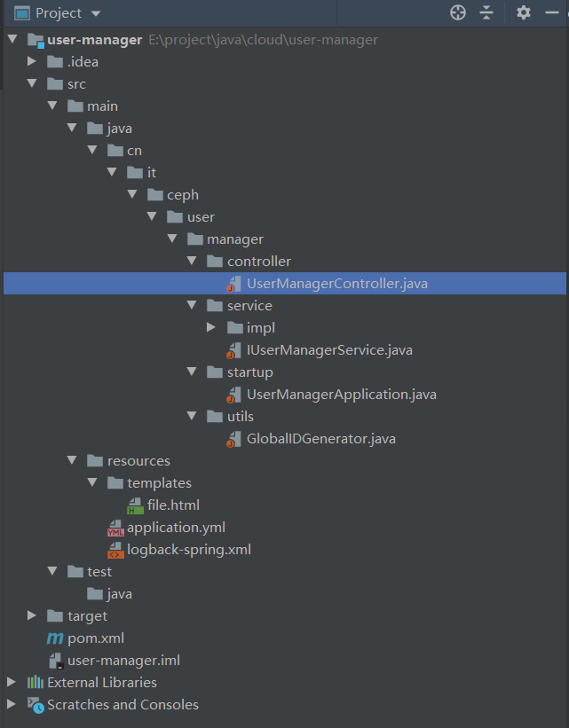This screenshot has height=728, width=569.
Task: Open the Project panel settings gear
Action: (x=523, y=13)
